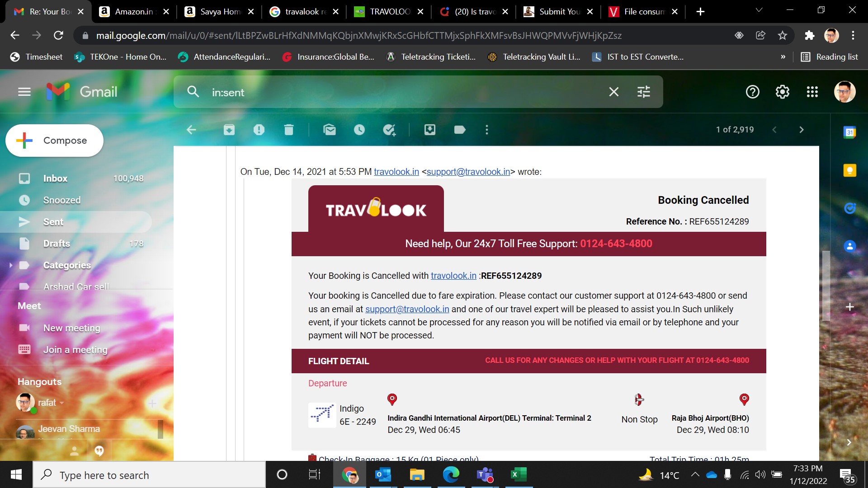Apply a label using the label icon
This screenshot has width=868, height=488.
460,130
